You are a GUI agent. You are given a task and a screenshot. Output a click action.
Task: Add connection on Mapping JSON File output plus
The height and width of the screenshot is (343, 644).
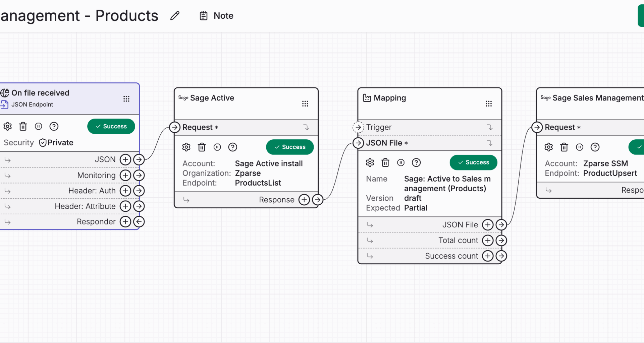coord(488,225)
